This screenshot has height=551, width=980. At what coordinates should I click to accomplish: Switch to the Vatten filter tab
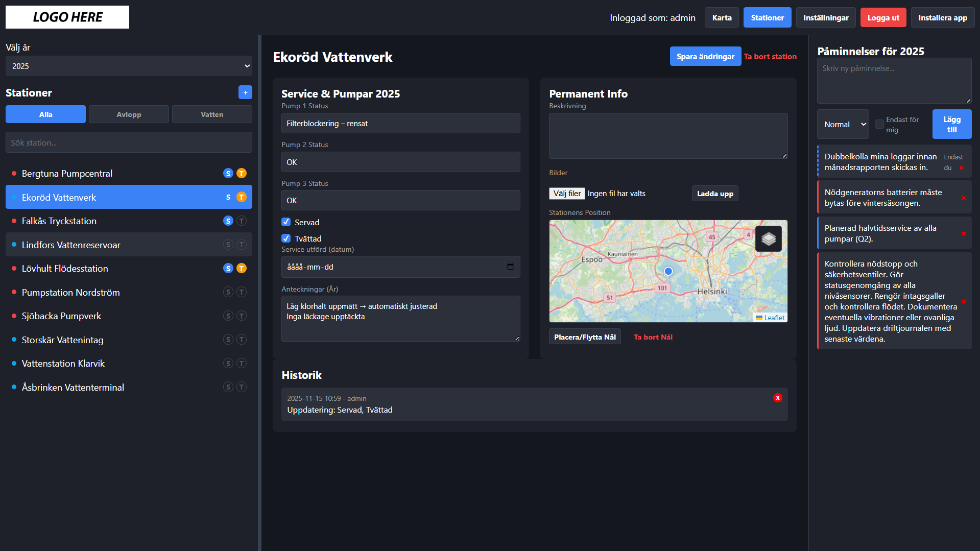pyautogui.click(x=212, y=114)
